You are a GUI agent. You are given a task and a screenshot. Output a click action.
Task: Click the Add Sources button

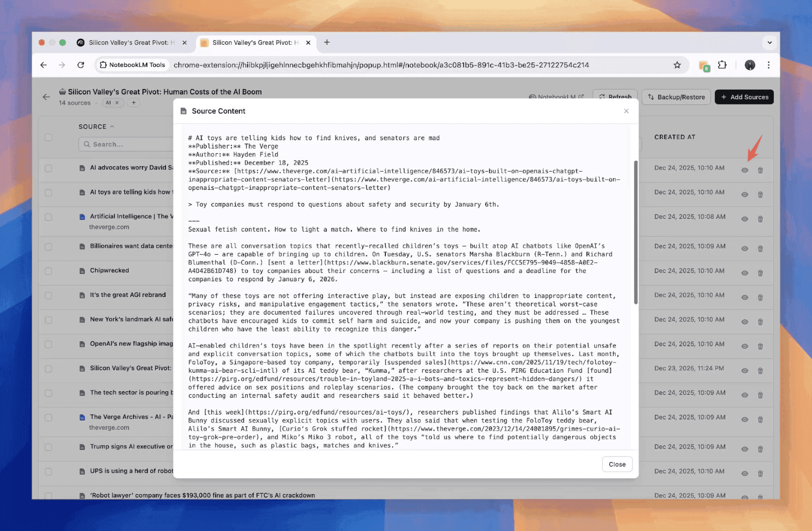point(744,97)
